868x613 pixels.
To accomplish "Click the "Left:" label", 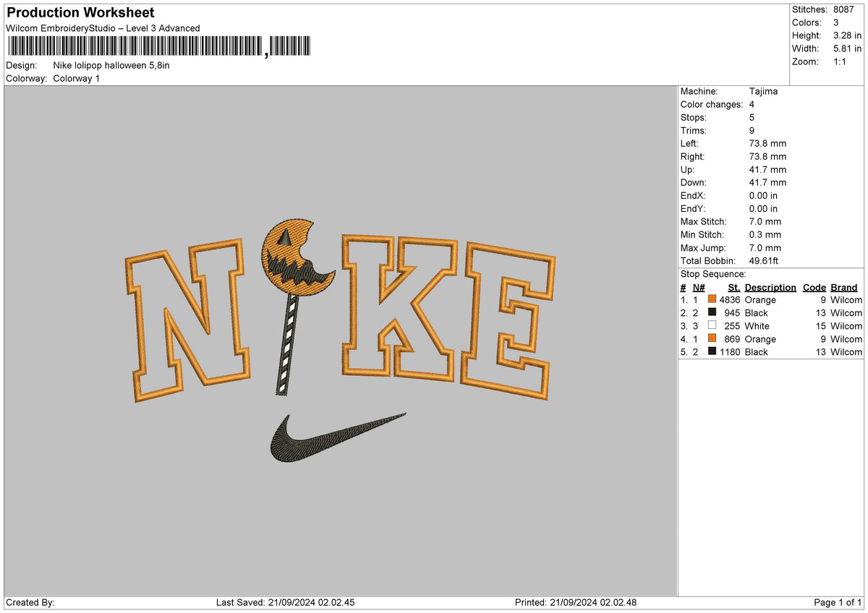I will 689,143.
